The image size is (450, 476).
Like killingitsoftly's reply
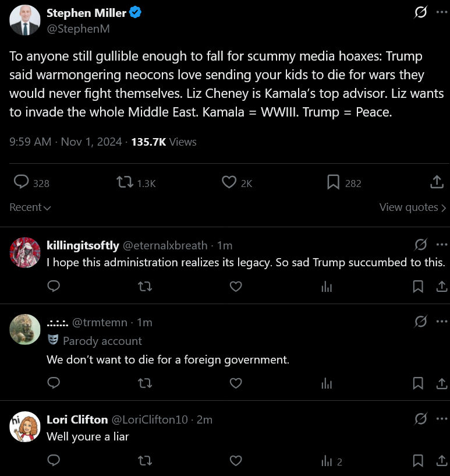tap(236, 286)
